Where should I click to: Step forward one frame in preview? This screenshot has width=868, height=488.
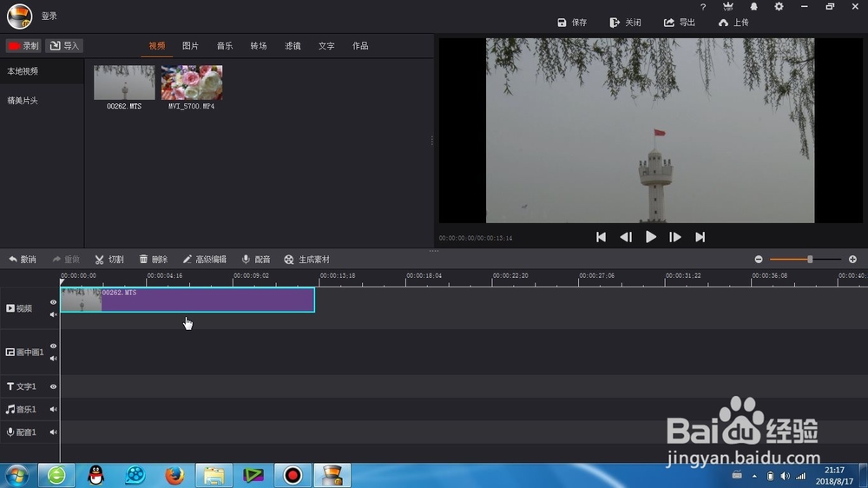(674, 237)
